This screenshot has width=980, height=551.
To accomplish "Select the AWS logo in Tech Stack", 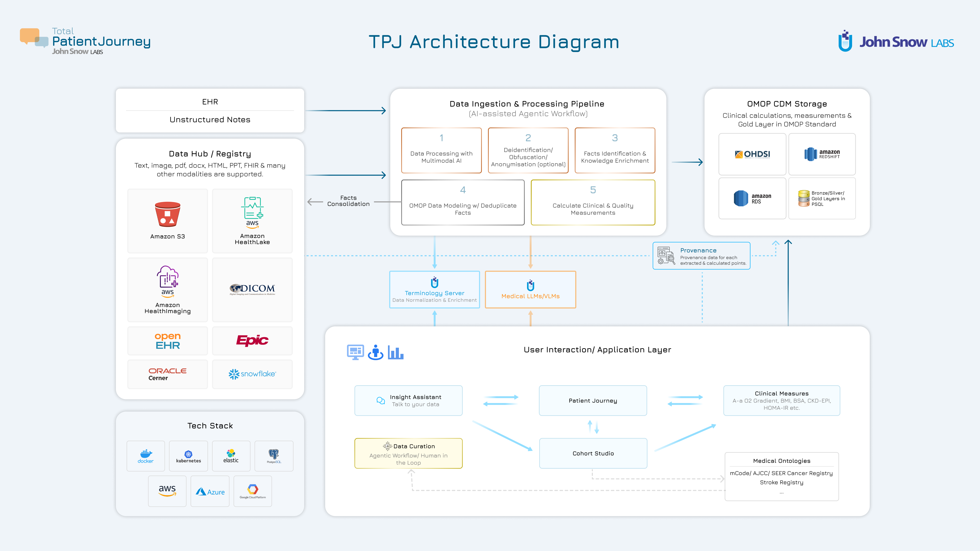I will (167, 491).
